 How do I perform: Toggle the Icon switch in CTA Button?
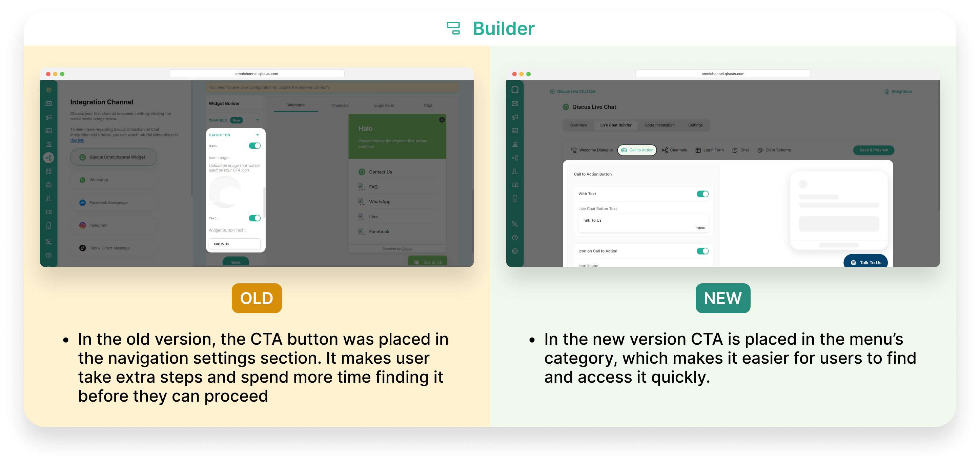pos(254,146)
